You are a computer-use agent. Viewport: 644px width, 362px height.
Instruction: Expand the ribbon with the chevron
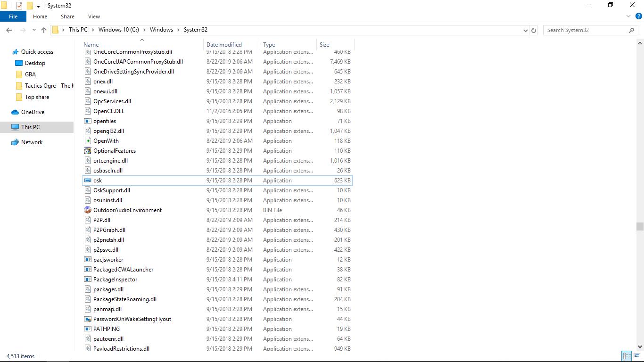(628, 16)
